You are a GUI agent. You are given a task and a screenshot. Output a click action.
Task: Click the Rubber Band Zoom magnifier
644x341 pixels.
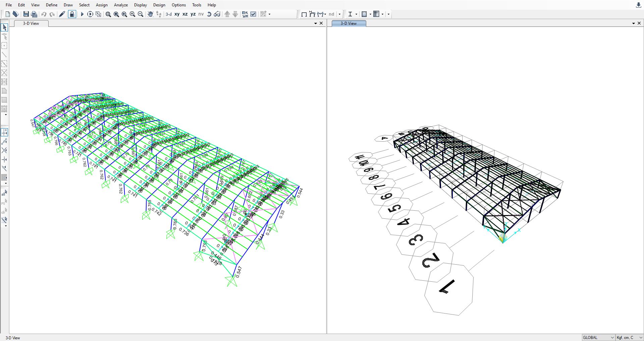click(x=108, y=14)
